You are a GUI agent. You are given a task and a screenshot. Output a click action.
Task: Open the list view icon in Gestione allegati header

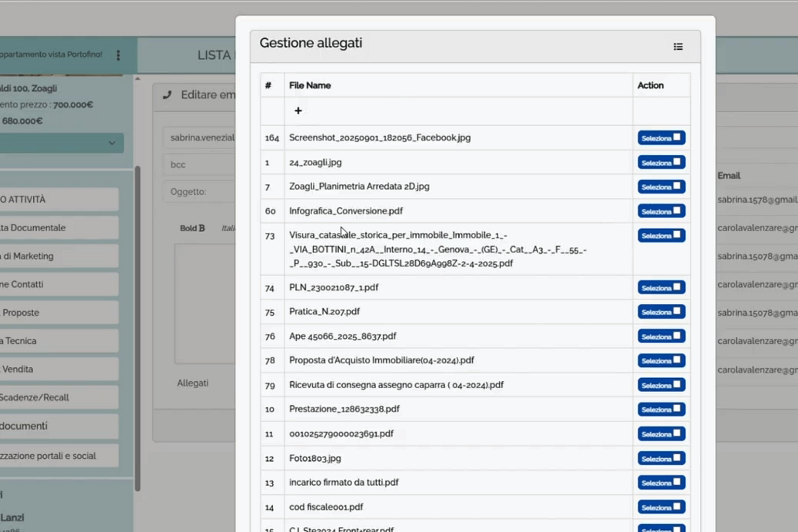tap(678, 47)
